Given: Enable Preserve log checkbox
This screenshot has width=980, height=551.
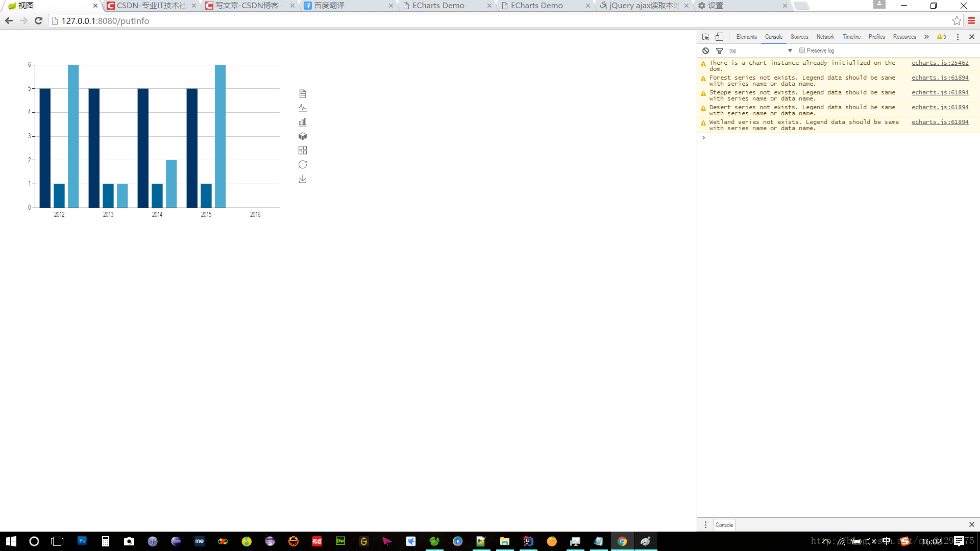Looking at the screenshot, I should (x=802, y=51).
